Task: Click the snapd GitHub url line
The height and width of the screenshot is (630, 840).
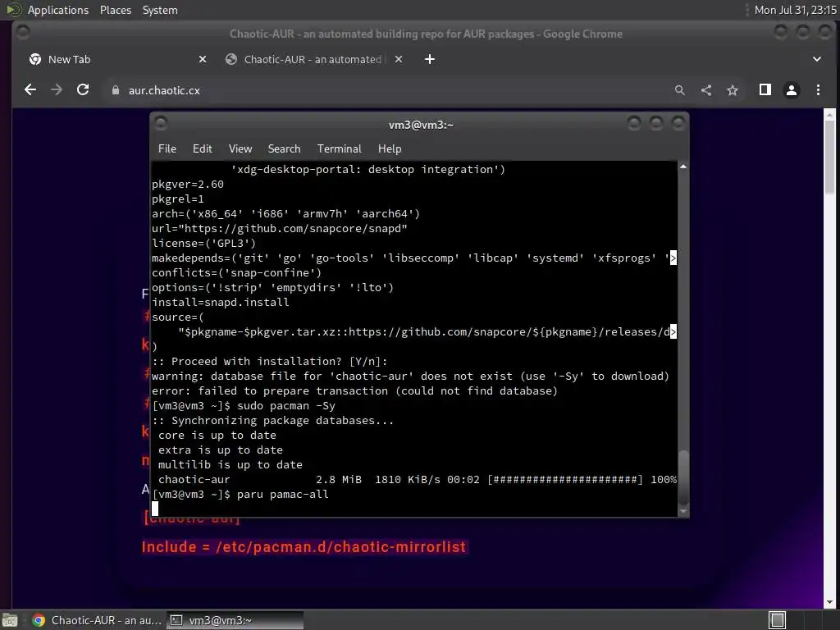Action: click(280, 229)
